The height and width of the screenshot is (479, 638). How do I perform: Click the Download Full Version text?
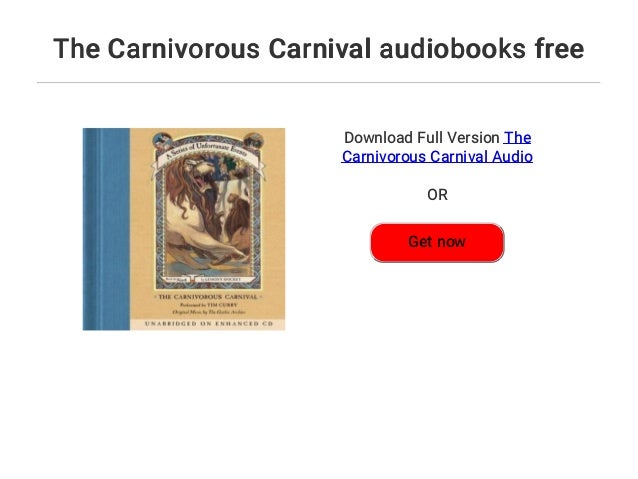tap(422, 138)
